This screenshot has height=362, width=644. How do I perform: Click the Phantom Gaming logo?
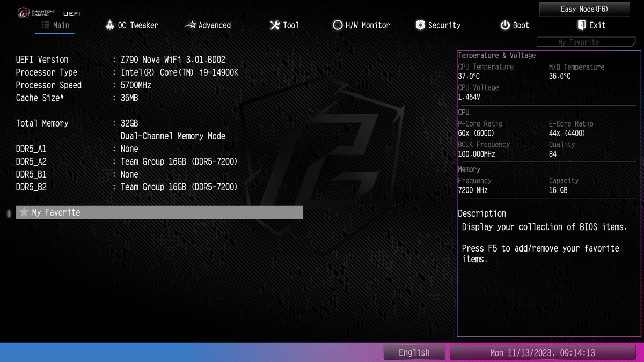(x=36, y=12)
